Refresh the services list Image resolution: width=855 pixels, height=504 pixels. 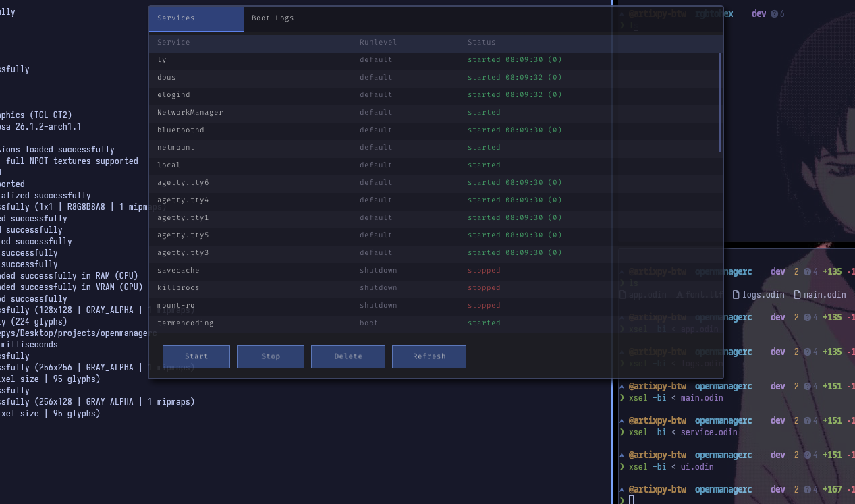coord(429,356)
